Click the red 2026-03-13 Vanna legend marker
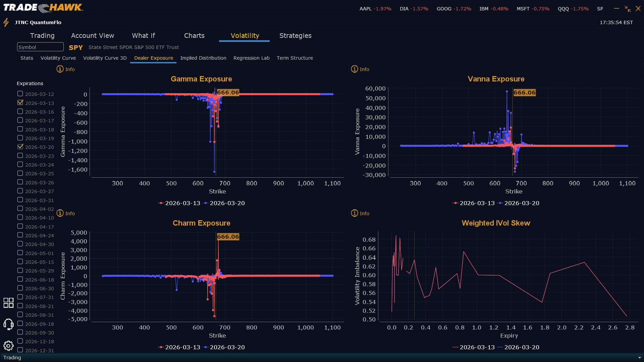 coord(455,203)
